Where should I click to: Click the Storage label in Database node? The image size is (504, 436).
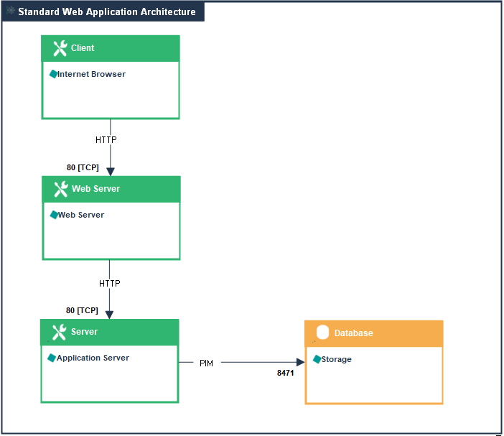[x=336, y=359]
